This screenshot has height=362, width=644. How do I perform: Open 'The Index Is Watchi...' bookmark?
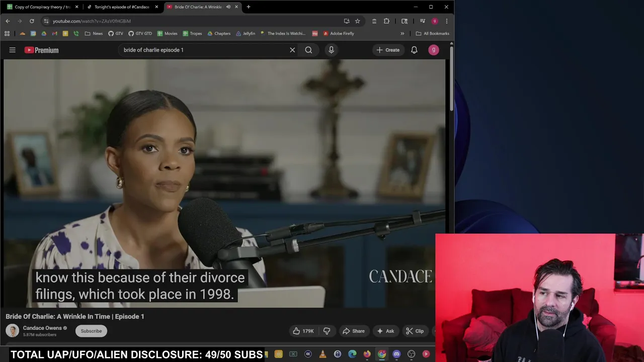283,34
